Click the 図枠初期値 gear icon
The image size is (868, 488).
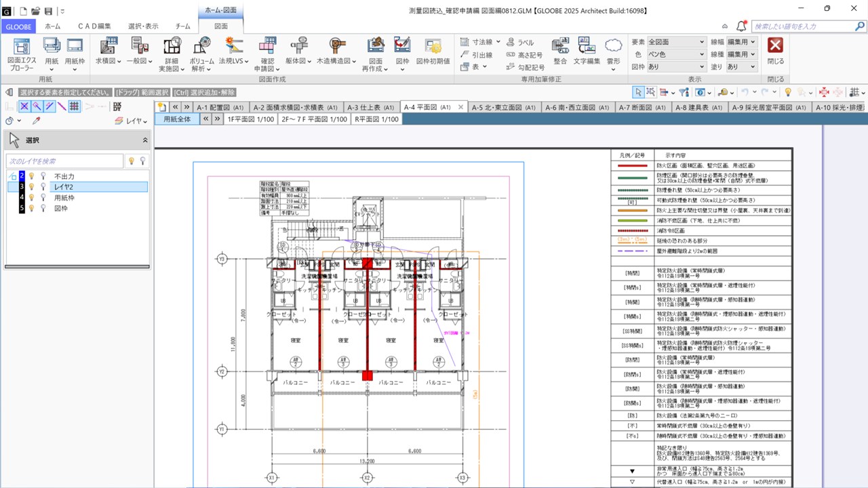tap(433, 52)
